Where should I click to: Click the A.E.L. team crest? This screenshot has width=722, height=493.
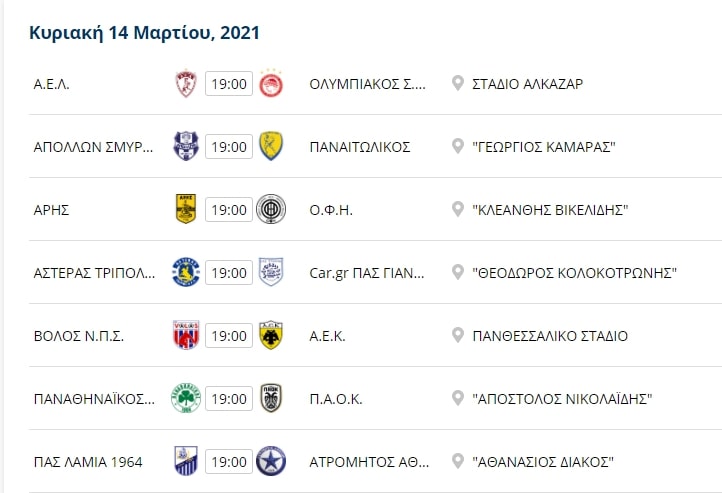point(186,84)
